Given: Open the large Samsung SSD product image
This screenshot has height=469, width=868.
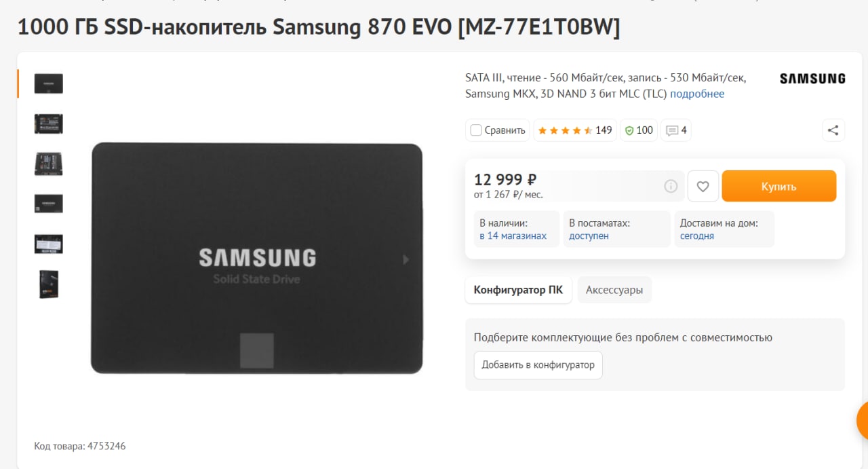Looking at the screenshot, I should tap(257, 258).
